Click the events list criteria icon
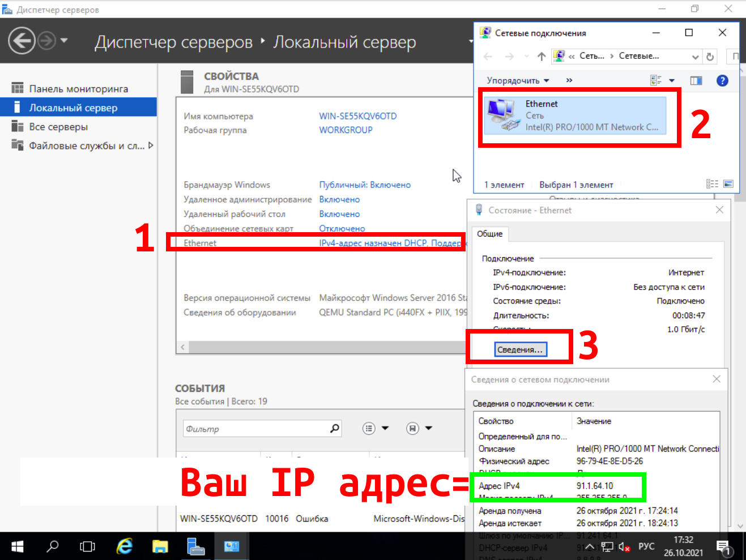746x560 pixels. [369, 429]
